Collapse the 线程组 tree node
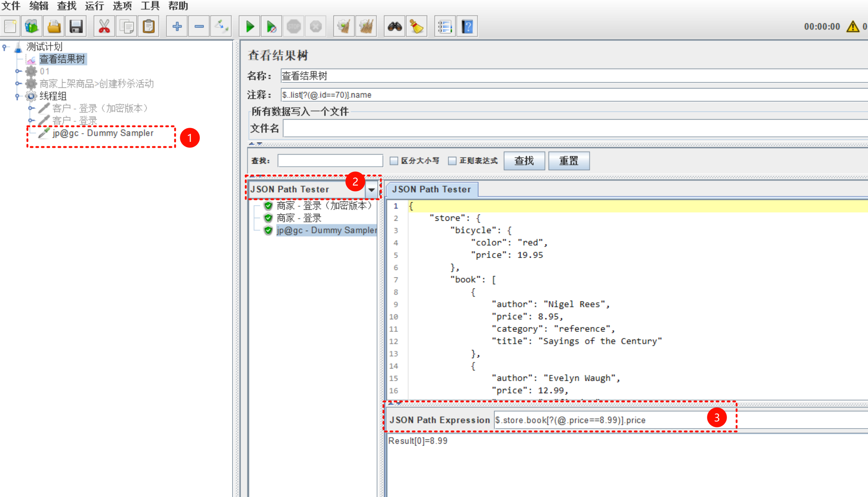Image resolution: width=868 pixels, height=497 pixels. (x=17, y=96)
